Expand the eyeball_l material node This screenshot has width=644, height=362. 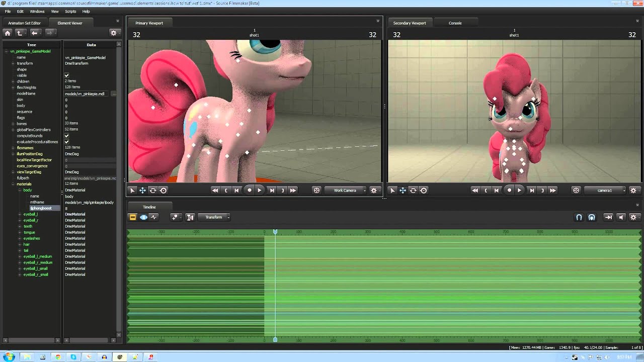coord(20,214)
